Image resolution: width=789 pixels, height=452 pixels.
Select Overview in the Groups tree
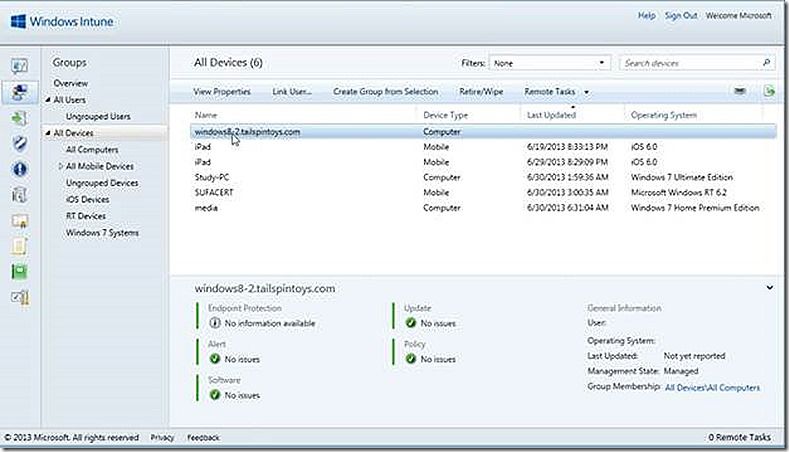[70, 83]
